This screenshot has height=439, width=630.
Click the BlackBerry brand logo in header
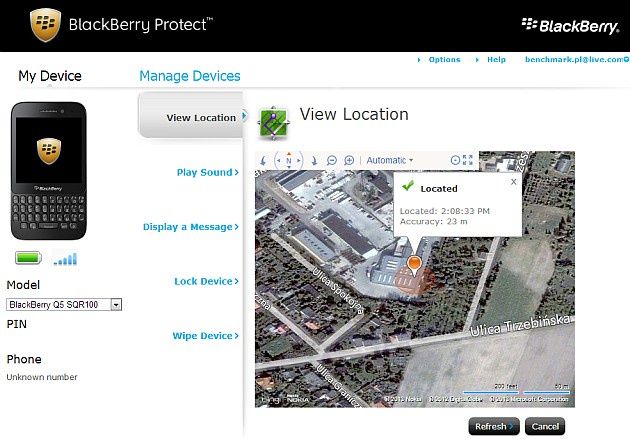pos(570,26)
